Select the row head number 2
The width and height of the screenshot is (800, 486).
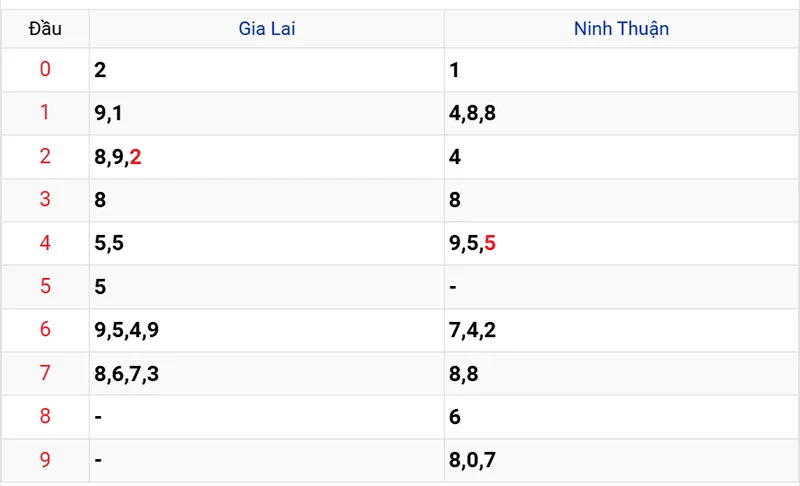click(x=45, y=156)
